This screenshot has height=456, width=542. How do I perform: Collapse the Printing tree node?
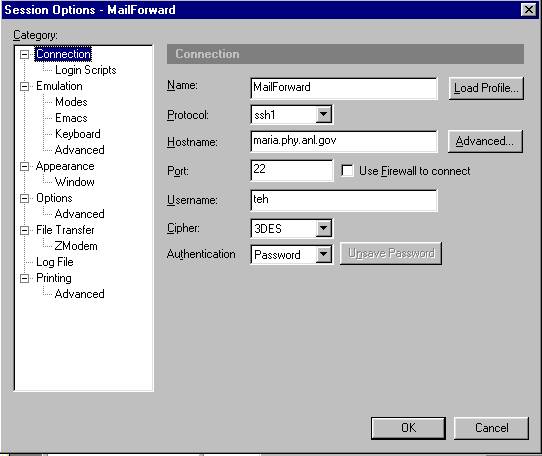pyautogui.click(x=24, y=278)
